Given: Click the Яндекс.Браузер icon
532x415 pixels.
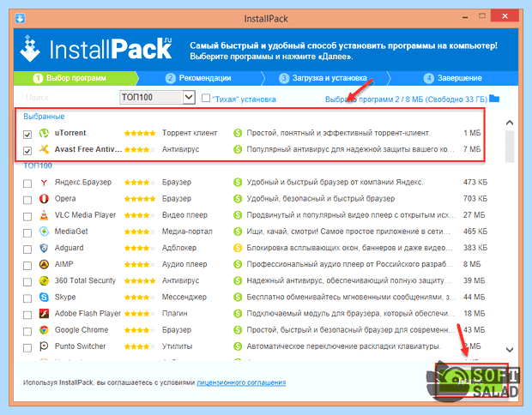Looking at the screenshot, I should coord(44,183).
